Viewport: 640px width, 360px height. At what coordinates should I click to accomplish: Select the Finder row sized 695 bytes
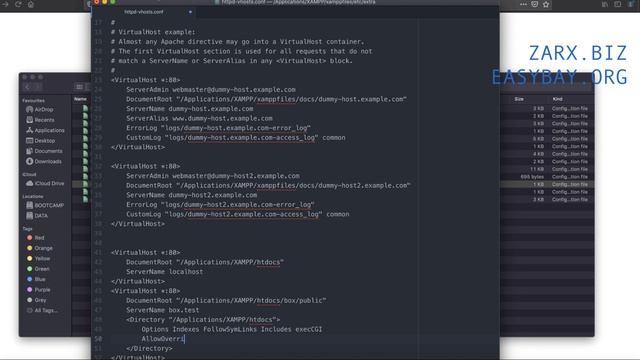pos(547,177)
